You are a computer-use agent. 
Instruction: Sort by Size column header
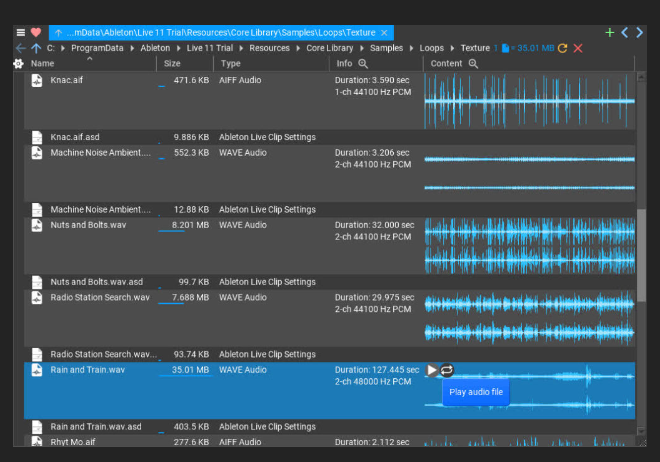click(173, 64)
